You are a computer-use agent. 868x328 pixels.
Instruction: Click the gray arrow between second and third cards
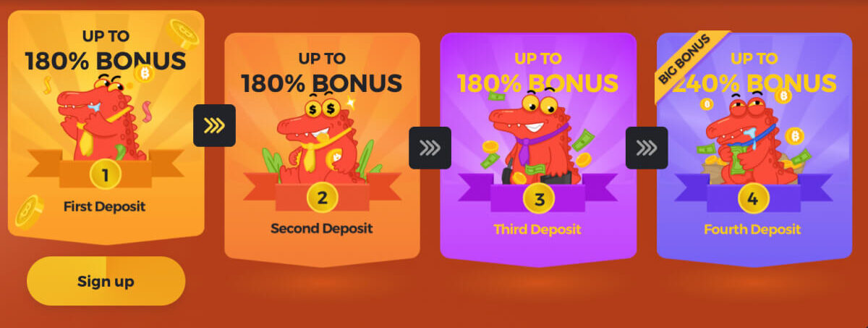[x=430, y=148]
